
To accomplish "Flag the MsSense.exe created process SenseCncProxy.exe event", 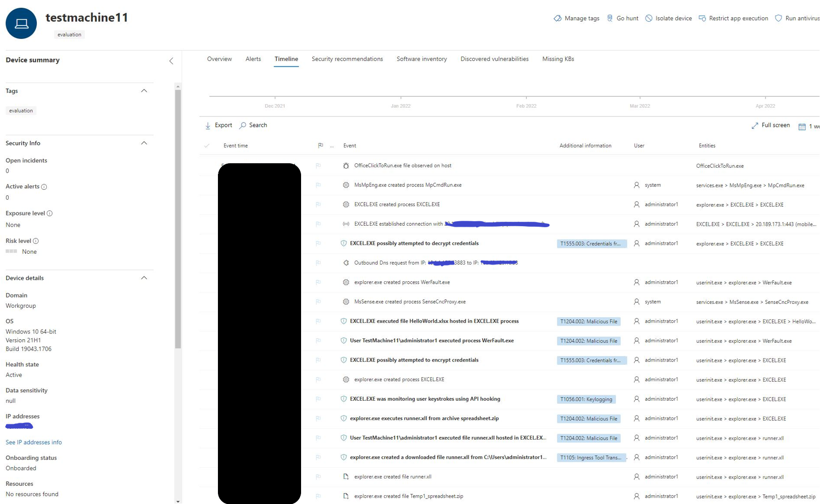I will (318, 302).
